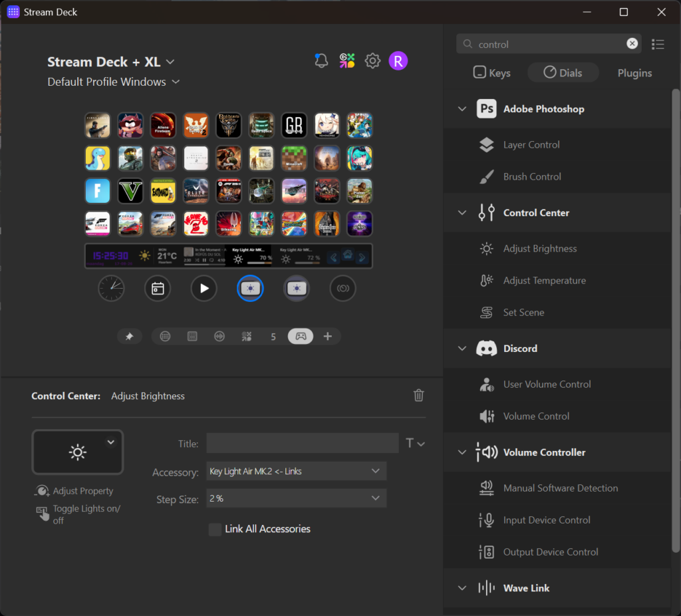Select the Adjust Temperature action
Image resolution: width=681 pixels, height=616 pixels.
click(x=557, y=280)
